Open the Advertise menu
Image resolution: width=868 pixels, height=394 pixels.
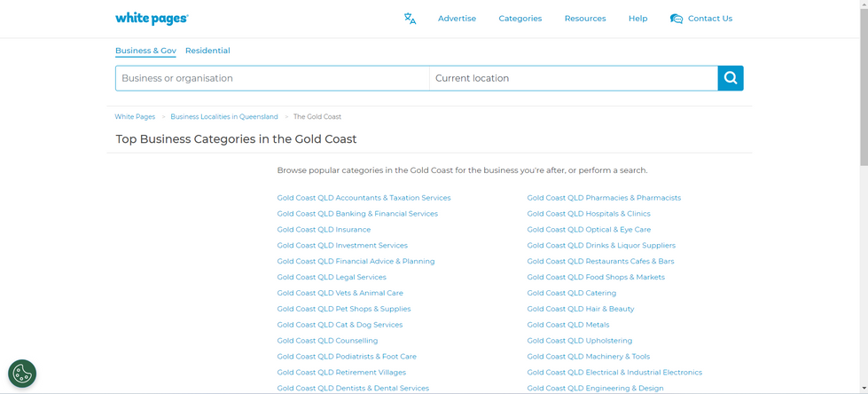click(x=457, y=19)
